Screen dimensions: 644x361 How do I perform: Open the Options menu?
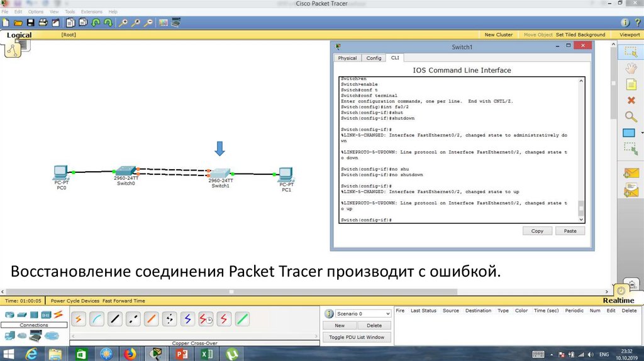[x=36, y=11]
